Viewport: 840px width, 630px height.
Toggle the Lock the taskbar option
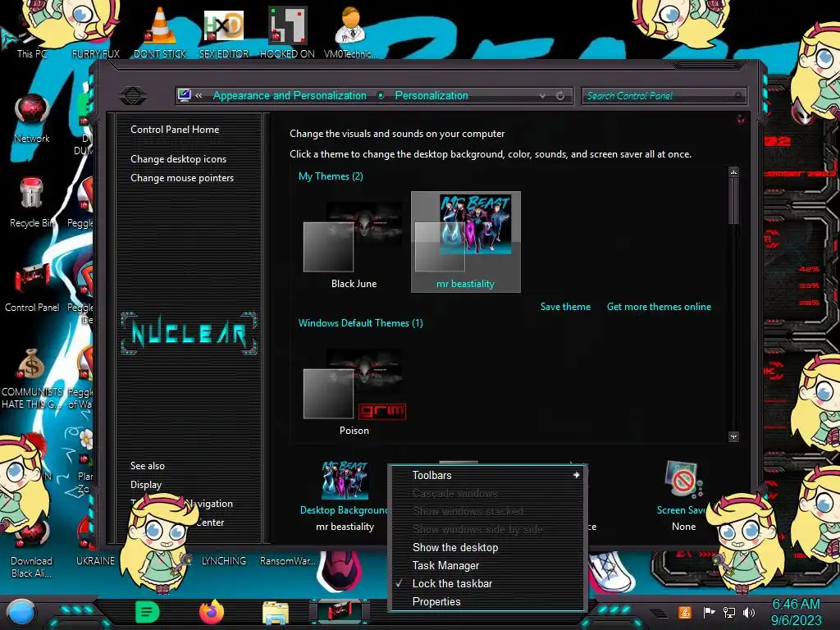pyautogui.click(x=452, y=583)
